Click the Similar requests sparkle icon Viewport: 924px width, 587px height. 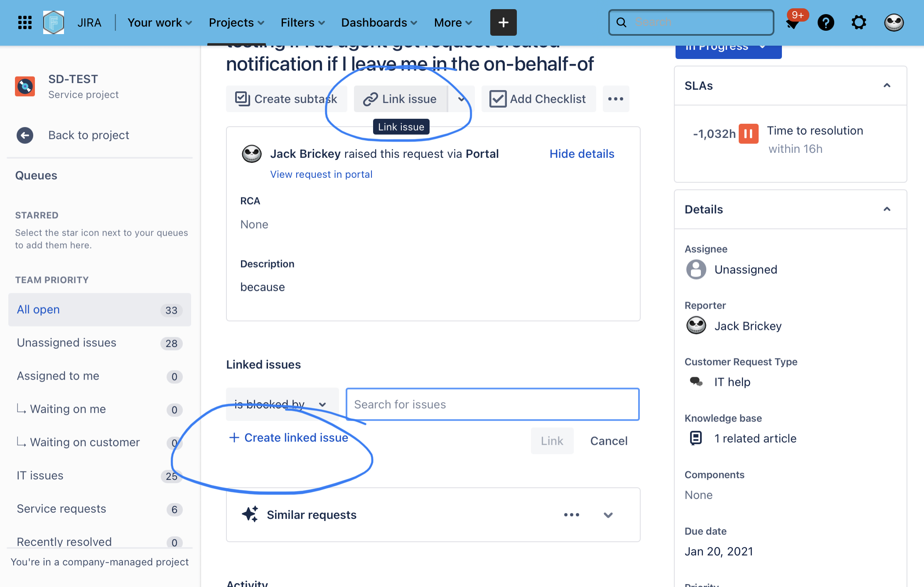(250, 514)
